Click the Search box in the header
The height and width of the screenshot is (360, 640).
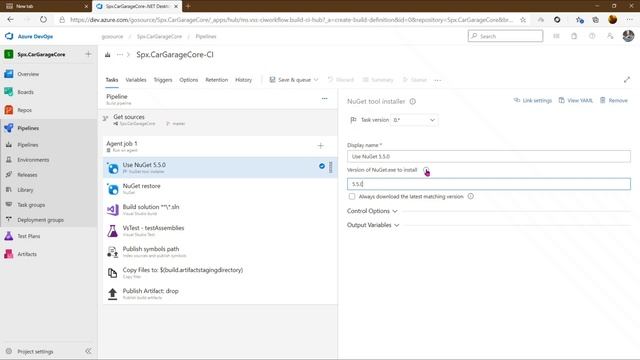[505, 36]
